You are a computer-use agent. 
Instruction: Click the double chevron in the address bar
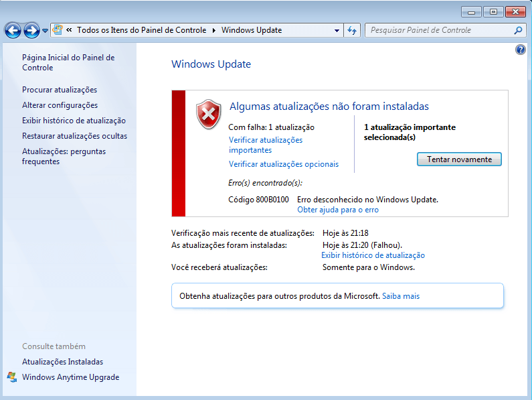pyautogui.click(x=69, y=30)
